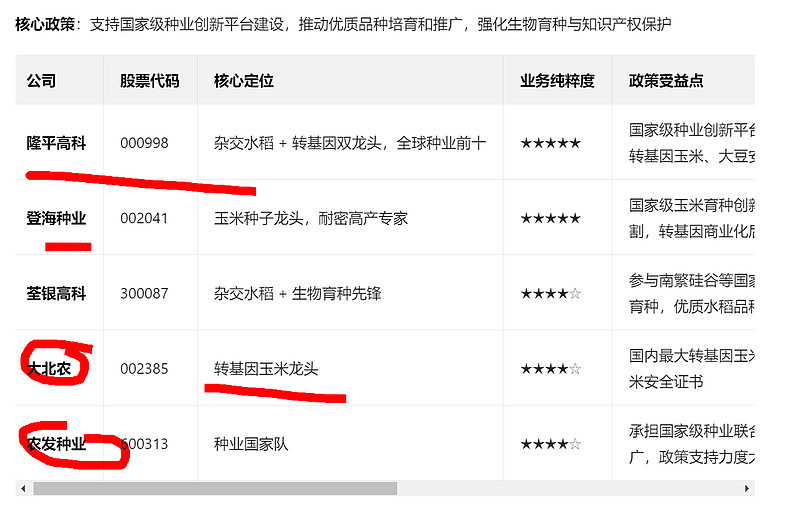The height and width of the screenshot is (510, 800).
Task: Click policy text starting 承担国家级种业联合
Action: (x=691, y=444)
